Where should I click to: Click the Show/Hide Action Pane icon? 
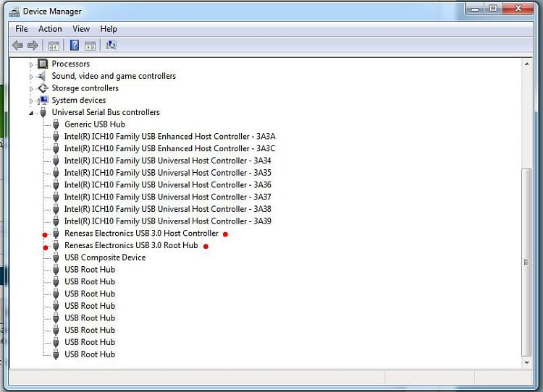[x=90, y=46]
